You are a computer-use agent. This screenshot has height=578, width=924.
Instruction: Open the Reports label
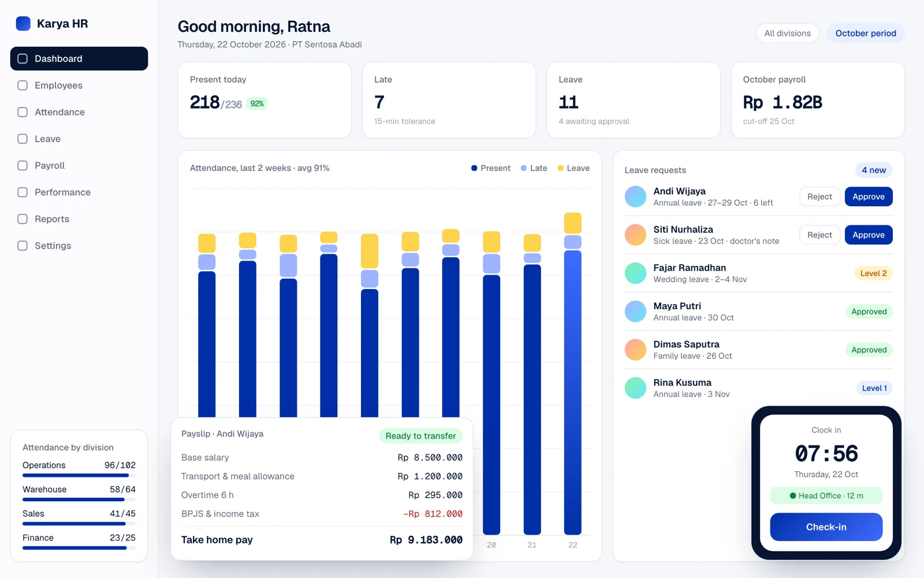52,219
